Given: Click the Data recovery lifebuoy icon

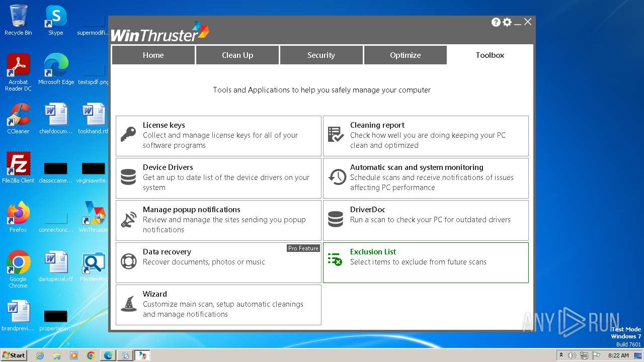Looking at the screenshot, I should (x=128, y=262).
